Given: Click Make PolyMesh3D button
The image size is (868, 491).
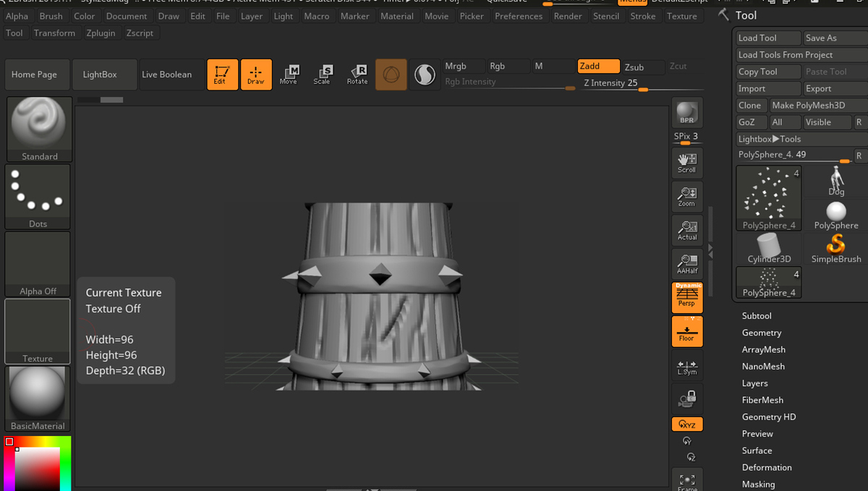Looking at the screenshot, I should pyautogui.click(x=818, y=106).
